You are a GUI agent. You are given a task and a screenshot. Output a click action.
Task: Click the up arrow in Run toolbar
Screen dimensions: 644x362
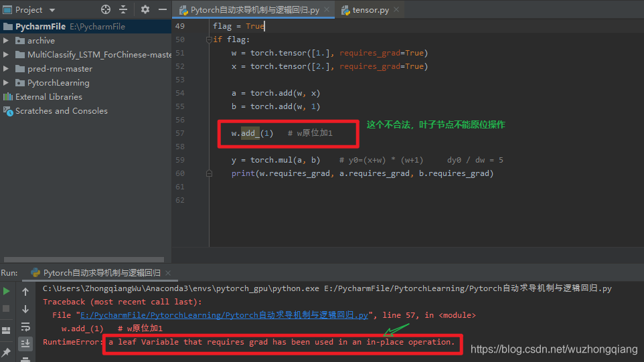[25, 292]
